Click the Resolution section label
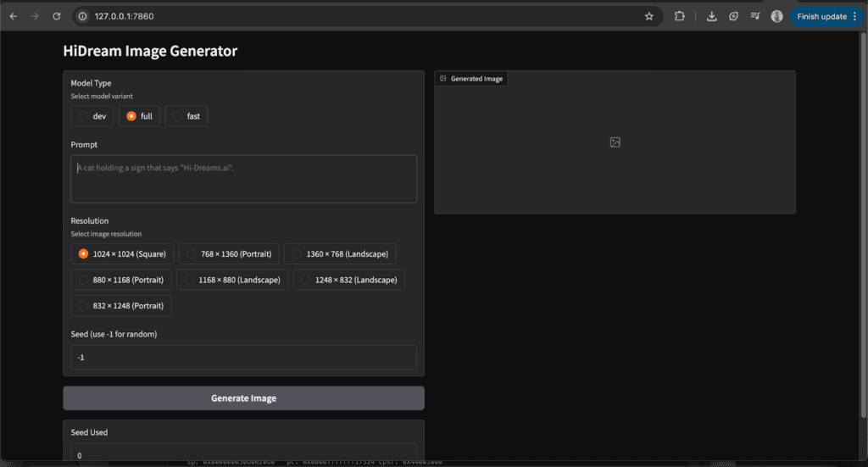The height and width of the screenshot is (467, 868). pos(90,220)
